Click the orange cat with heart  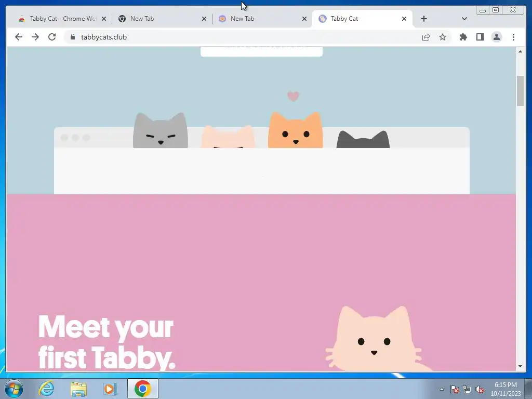(x=296, y=130)
